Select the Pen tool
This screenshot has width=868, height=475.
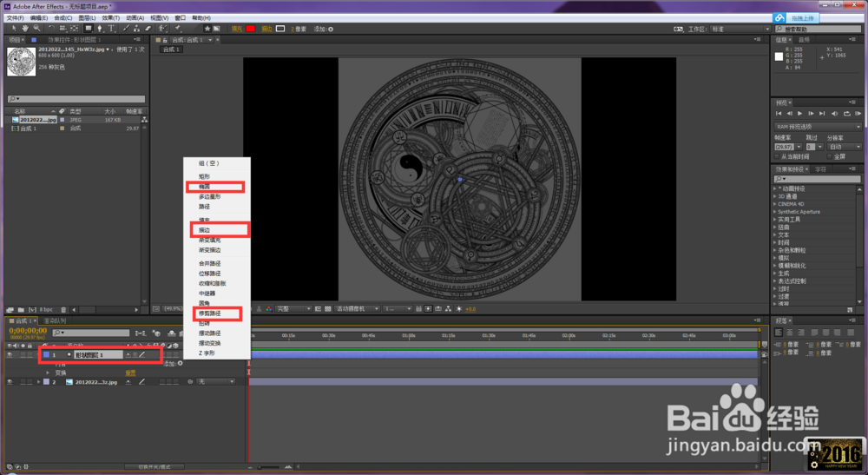pos(100,29)
